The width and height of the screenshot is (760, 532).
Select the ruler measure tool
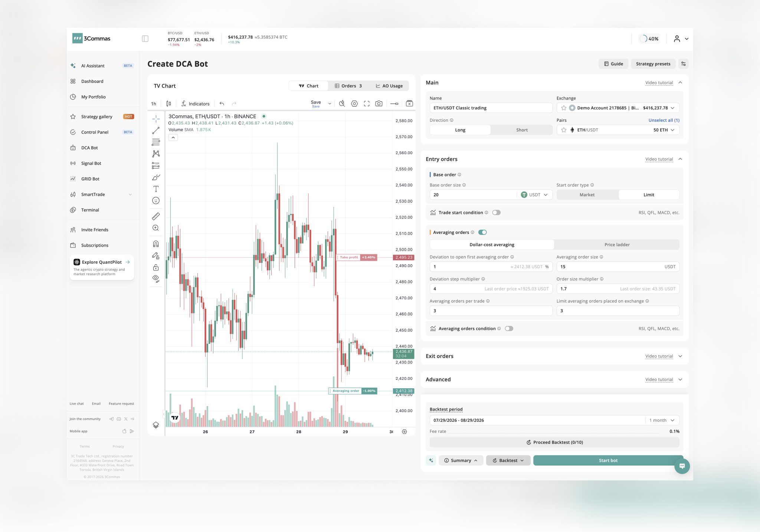156,216
